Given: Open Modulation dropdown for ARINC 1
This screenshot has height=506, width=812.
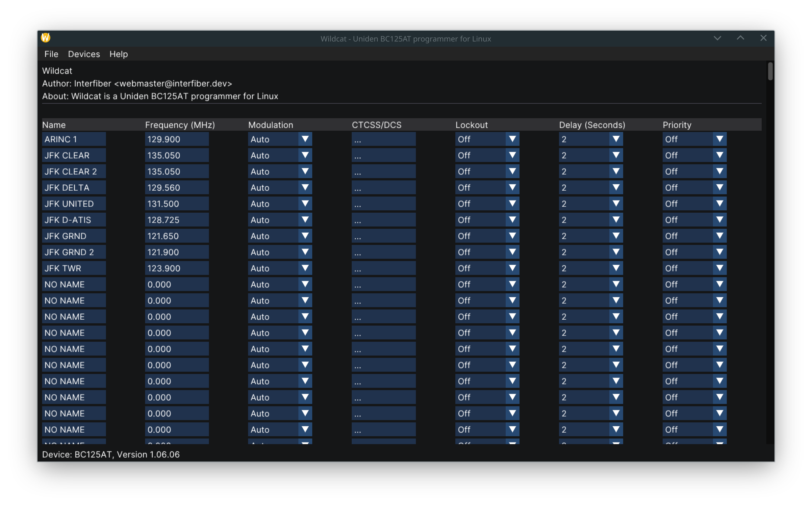Looking at the screenshot, I should pos(280,139).
